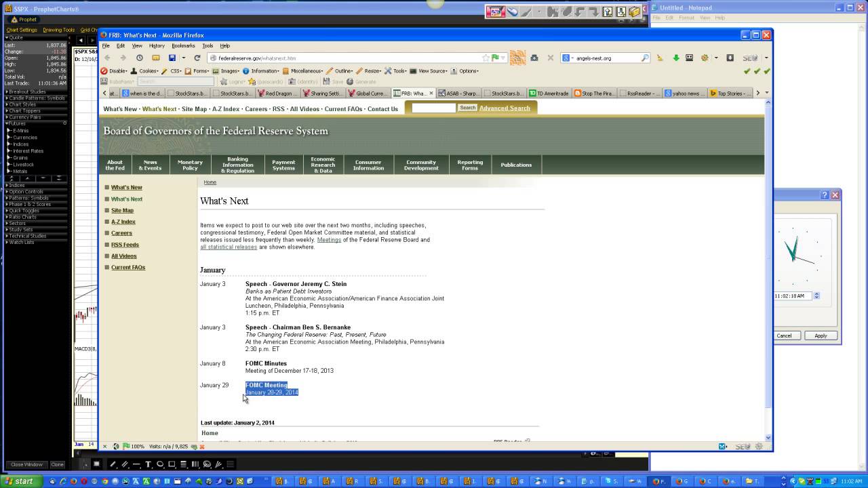This screenshot has width=868, height=488.
Task: Switch to the yahoo news tab
Action: 684,94
